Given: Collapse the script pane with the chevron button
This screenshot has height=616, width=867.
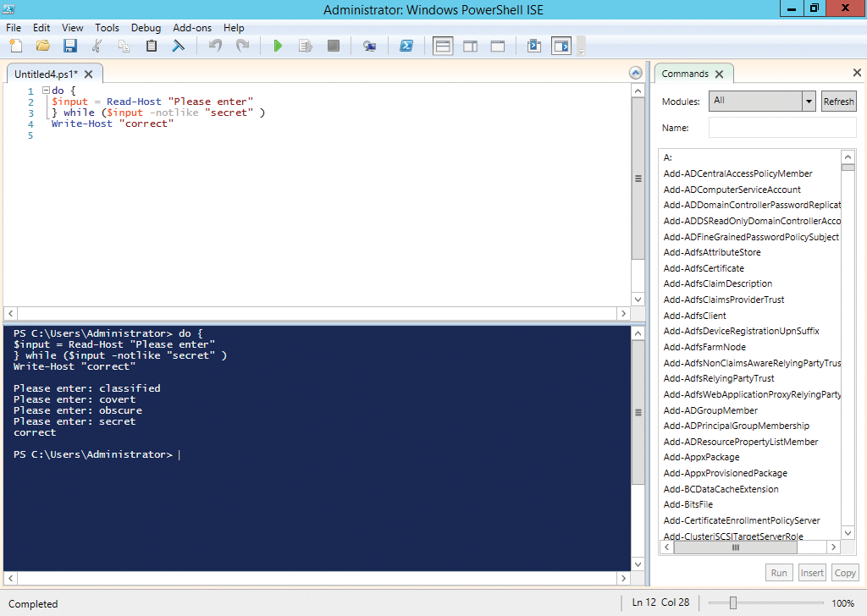Looking at the screenshot, I should [636, 73].
